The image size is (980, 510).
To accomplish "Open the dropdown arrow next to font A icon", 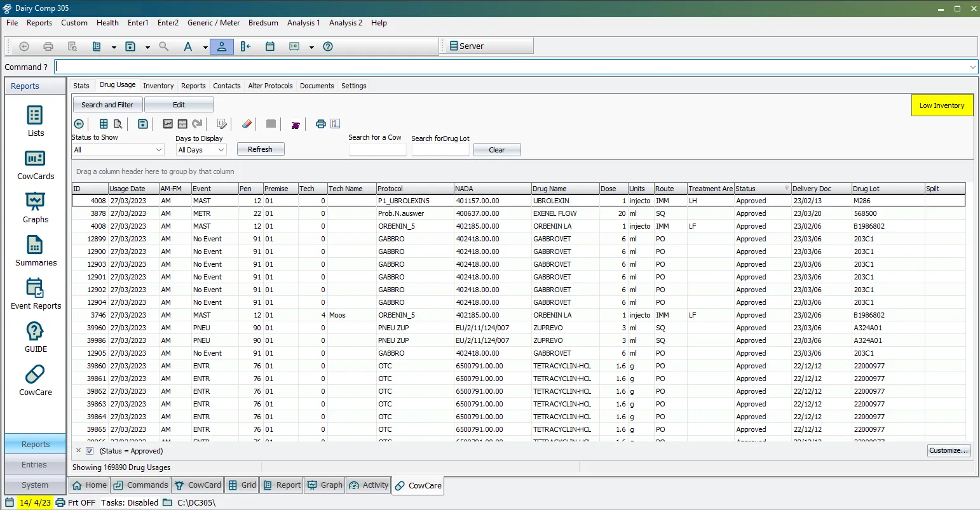I will (205, 47).
